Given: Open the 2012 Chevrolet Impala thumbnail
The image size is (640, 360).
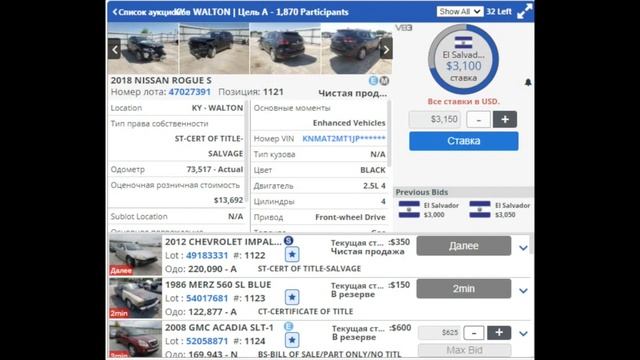Looking at the screenshot, I should (135, 255).
